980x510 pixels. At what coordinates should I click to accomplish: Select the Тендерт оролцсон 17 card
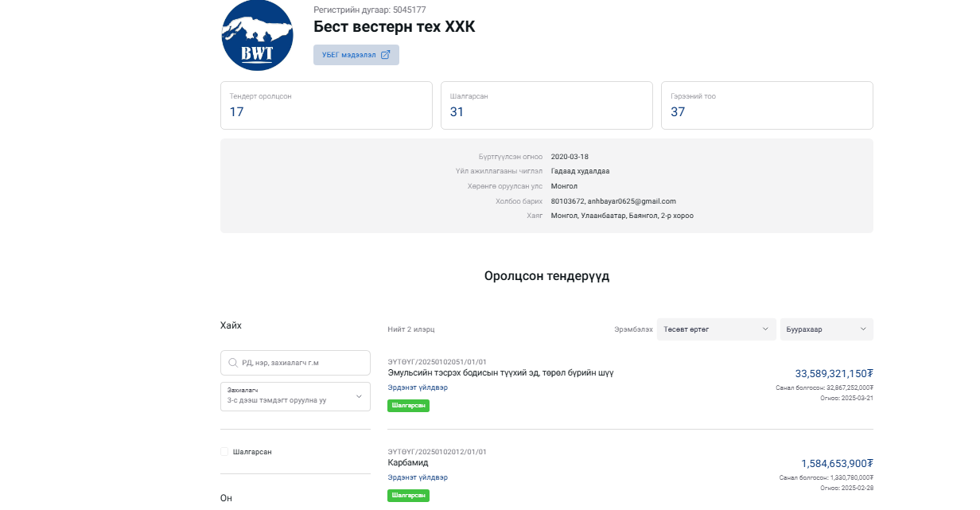(x=326, y=105)
